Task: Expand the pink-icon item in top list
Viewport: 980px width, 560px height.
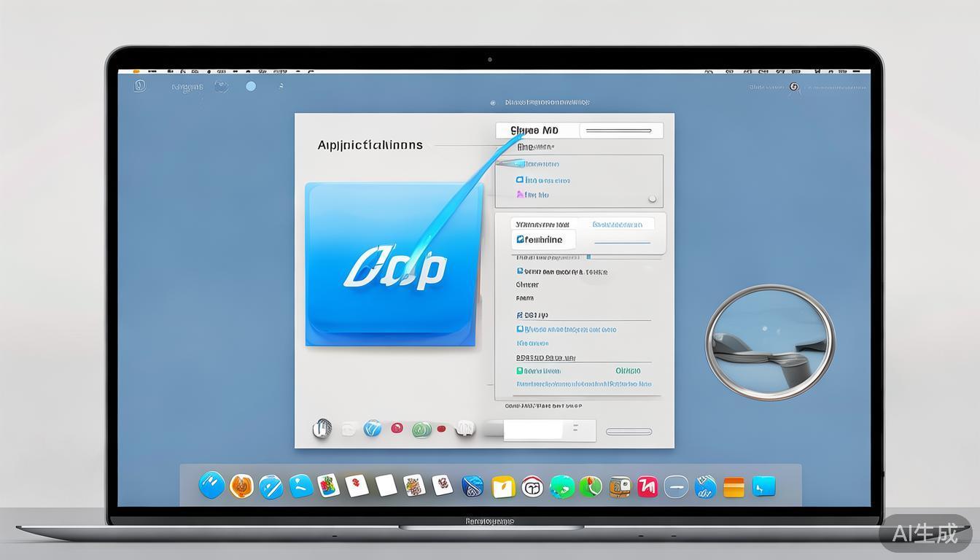Action: pos(520,195)
